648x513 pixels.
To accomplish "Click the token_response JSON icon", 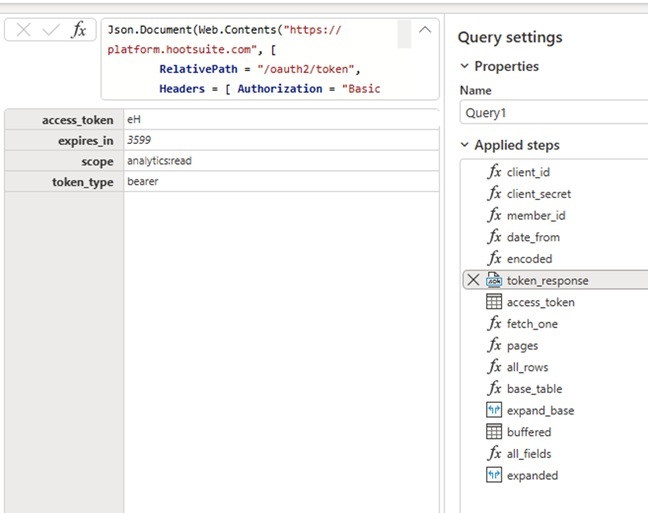I will 494,280.
